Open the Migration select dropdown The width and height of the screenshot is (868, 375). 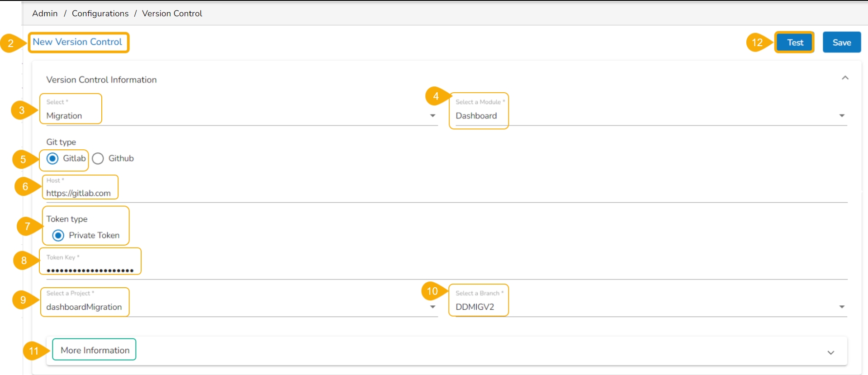226,116
